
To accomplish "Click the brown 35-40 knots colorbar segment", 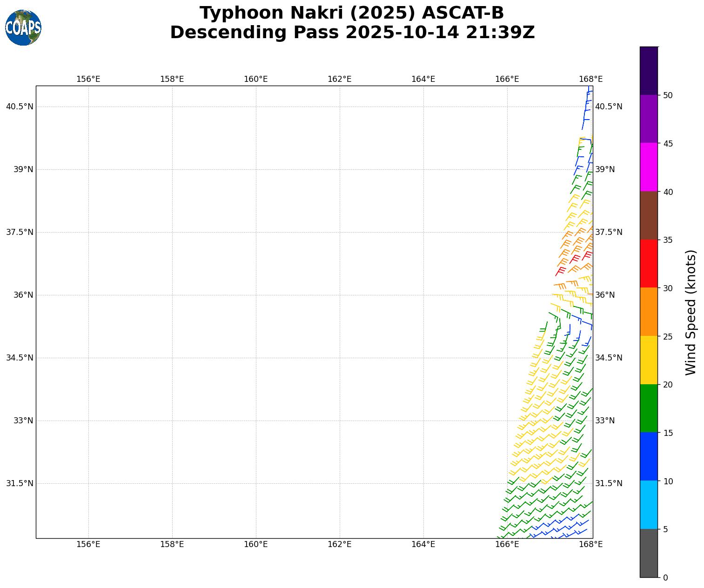I will [649, 215].
